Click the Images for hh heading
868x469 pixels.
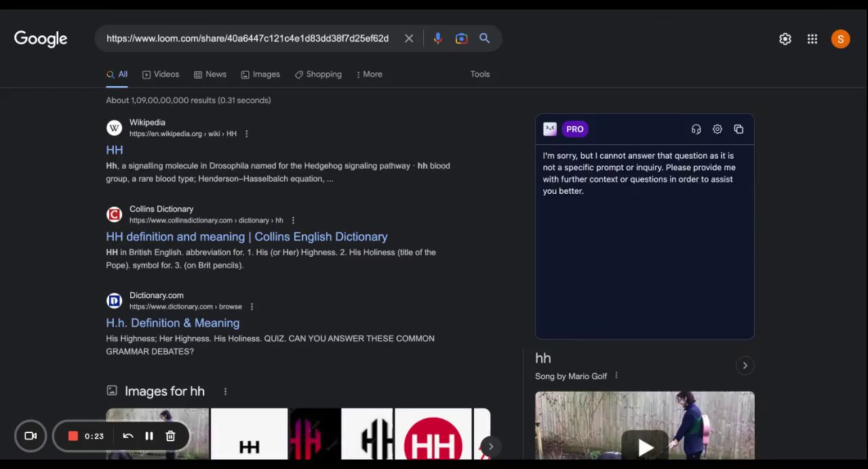point(165,391)
